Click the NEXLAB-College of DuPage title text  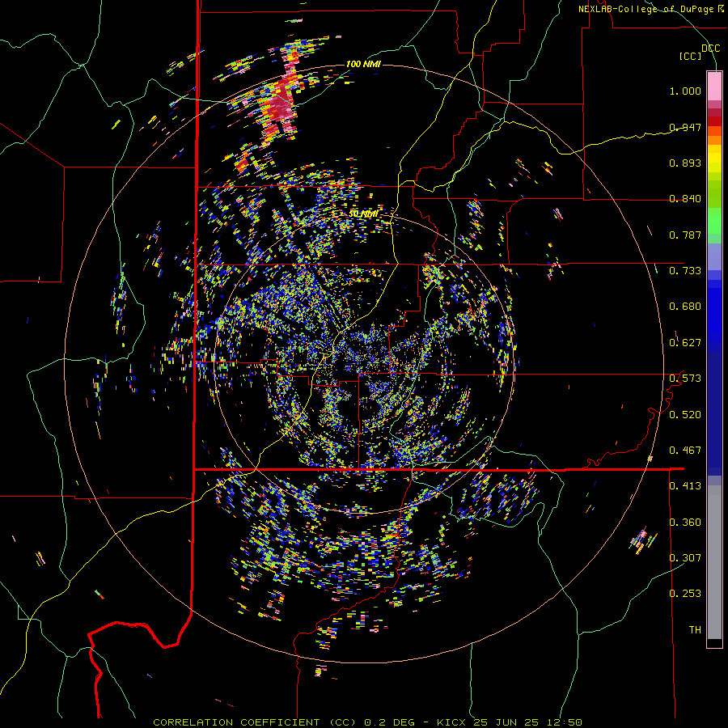point(645,9)
